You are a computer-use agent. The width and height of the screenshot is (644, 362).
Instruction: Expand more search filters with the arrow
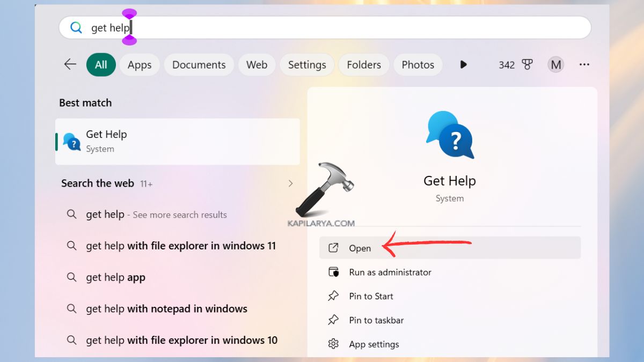pyautogui.click(x=463, y=64)
